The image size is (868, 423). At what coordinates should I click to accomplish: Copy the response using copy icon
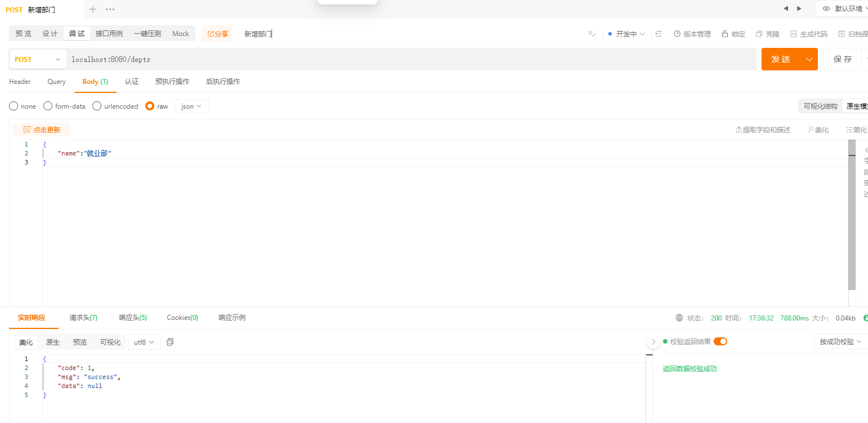(170, 341)
